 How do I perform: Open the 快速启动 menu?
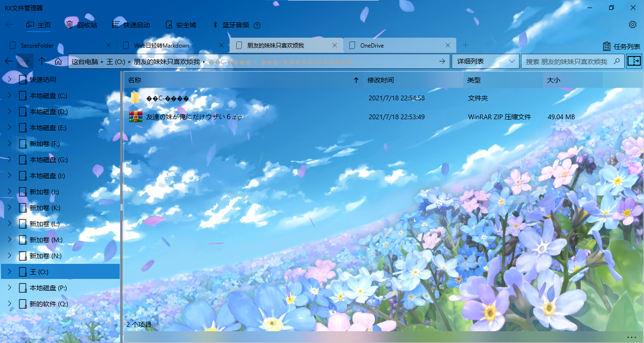pyautogui.click(x=131, y=25)
